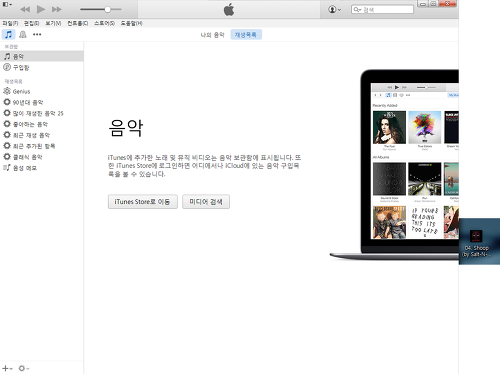Open the search magnifier options dropdown
500x374 pixels.
357,10
